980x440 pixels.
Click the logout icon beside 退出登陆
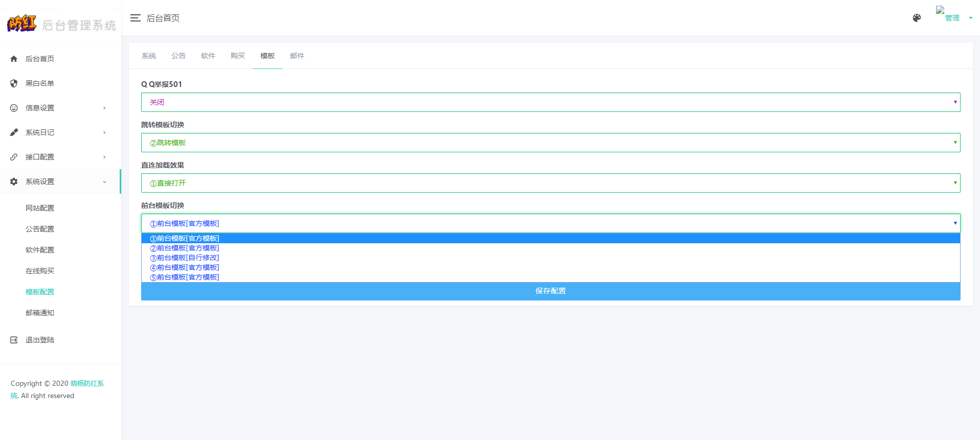(14, 340)
